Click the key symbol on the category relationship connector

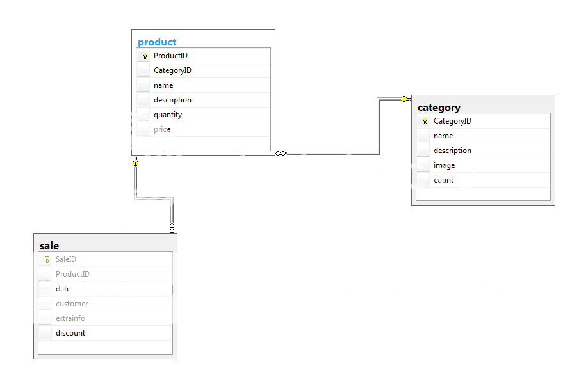(x=407, y=99)
